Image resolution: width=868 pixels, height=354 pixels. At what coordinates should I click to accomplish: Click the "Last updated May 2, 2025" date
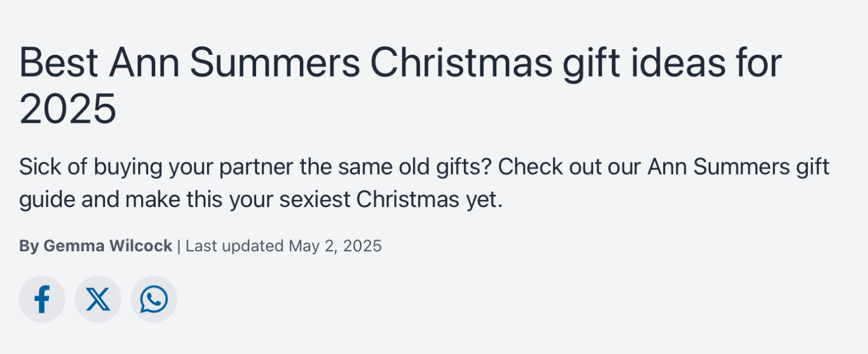283,246
